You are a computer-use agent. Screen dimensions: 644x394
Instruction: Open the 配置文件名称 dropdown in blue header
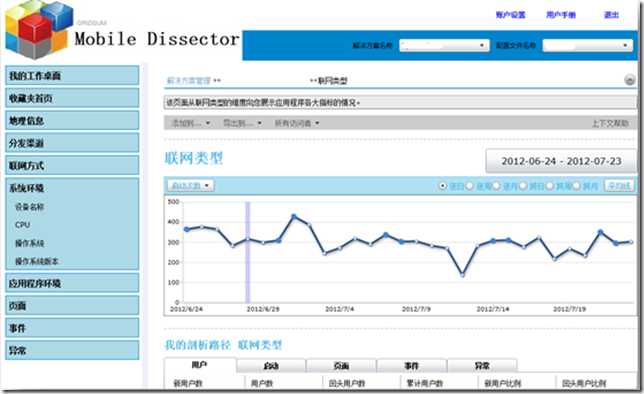(587, 45)
